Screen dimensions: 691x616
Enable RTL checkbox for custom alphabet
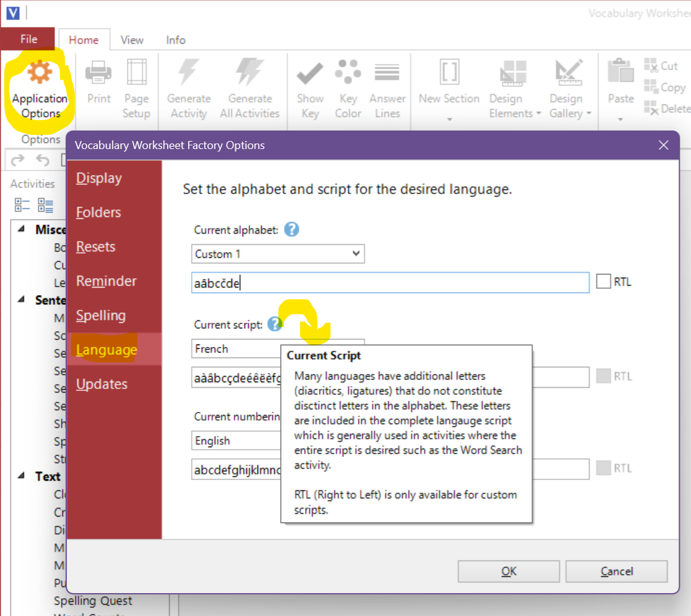point(603,281)
